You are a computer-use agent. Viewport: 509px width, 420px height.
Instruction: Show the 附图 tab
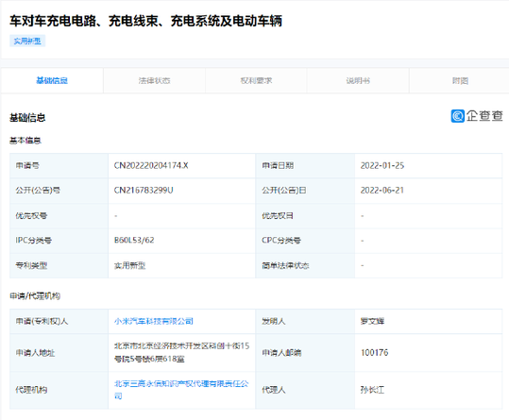[x=460, y=80]
